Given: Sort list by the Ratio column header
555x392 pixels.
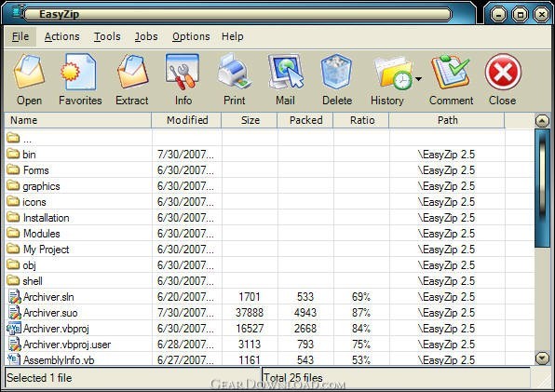Looking at the screenshot, I should 361,120.
